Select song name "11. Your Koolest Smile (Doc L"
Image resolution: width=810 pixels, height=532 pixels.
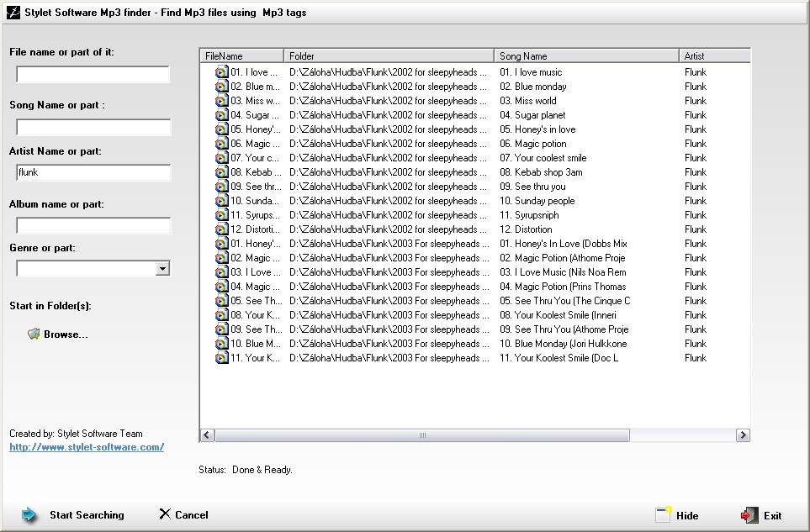559,357
